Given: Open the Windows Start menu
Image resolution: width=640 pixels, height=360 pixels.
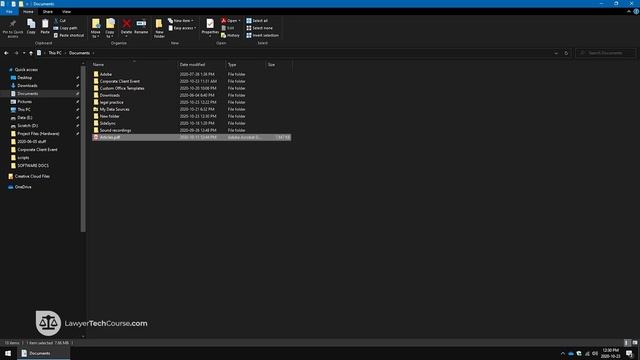Looking at the screenshot, I should click(x=8, y=353).
